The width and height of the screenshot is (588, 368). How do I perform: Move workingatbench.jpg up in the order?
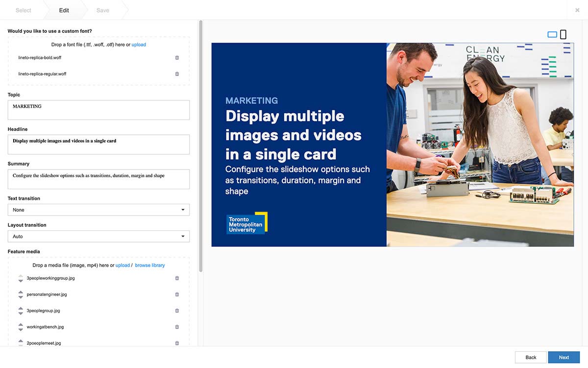pos(21,324)
